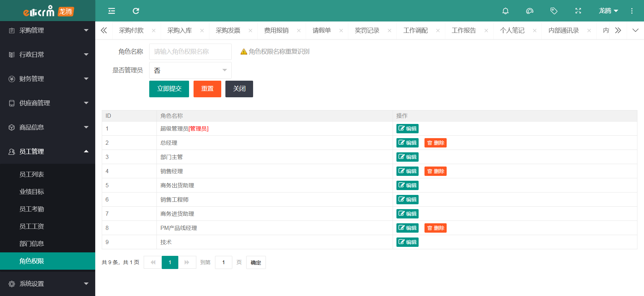Viewport: 644px width, 296px height.
Task: Toggle fullscreen mode icon
Action: click(x=578, y=11)
